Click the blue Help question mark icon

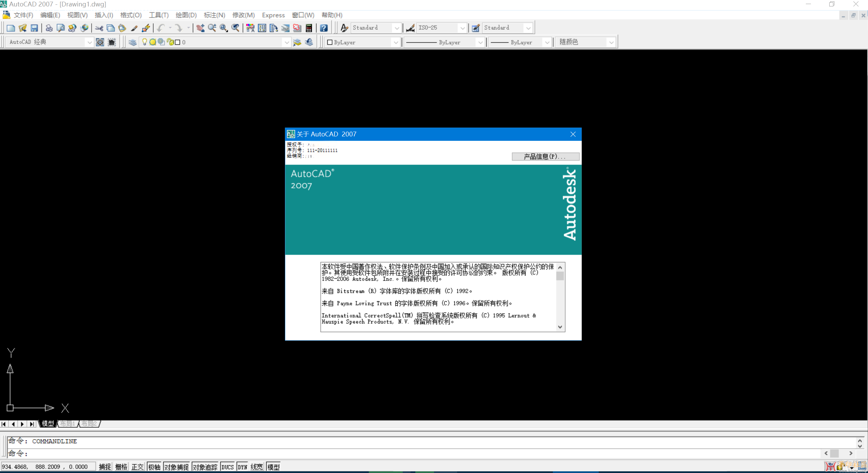(x=324, y=28)
